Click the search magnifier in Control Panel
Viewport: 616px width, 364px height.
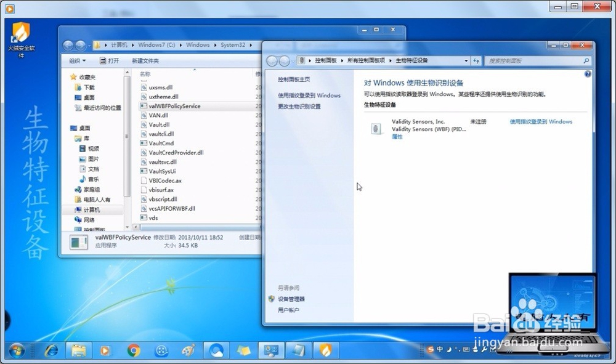coord(586,61)
